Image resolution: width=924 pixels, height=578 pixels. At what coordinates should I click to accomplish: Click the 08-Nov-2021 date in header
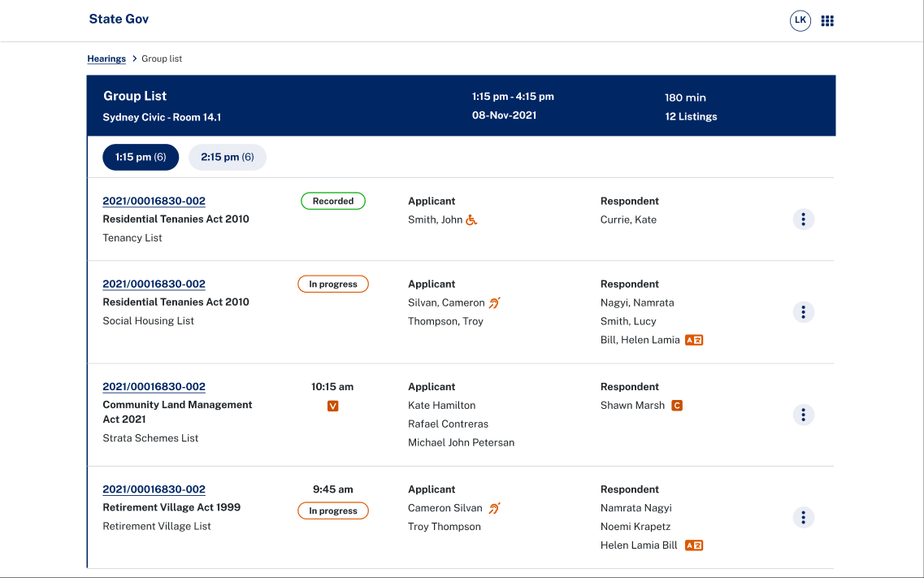[x=505, y=115]
